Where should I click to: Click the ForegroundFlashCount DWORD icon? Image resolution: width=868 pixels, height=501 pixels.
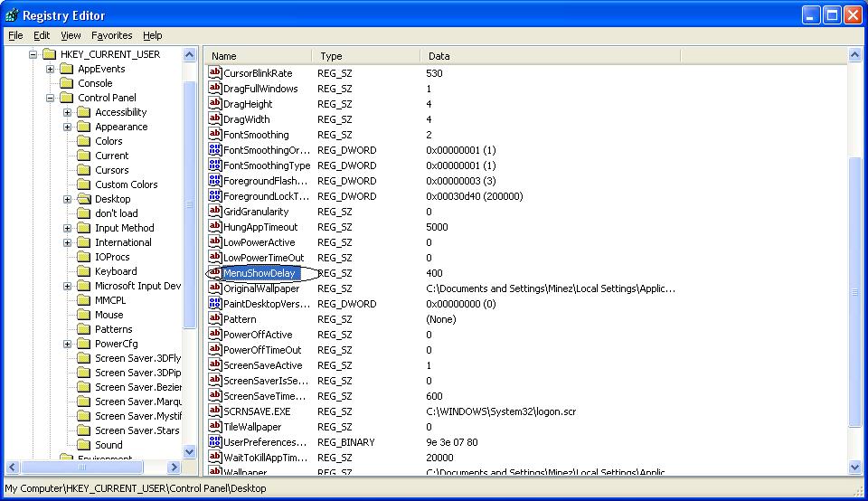pos(215,181)
